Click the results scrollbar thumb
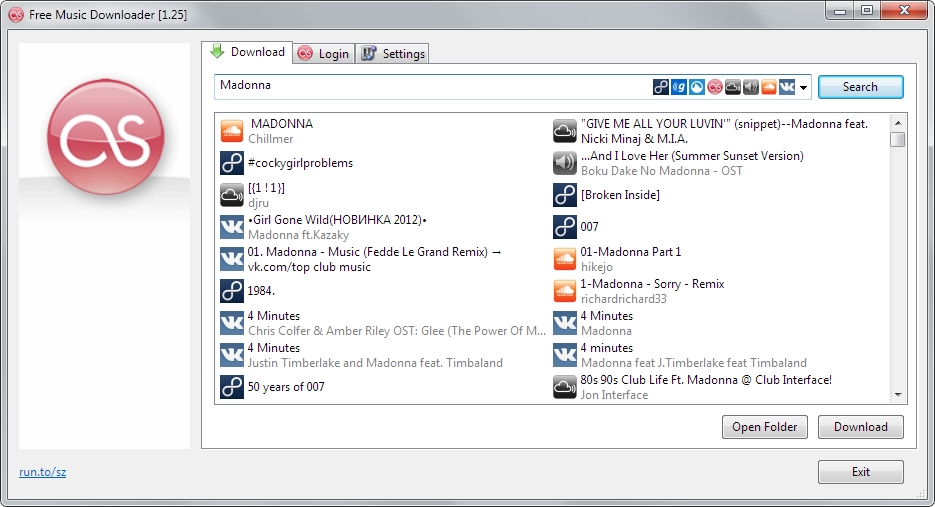 tap(897, 140)
